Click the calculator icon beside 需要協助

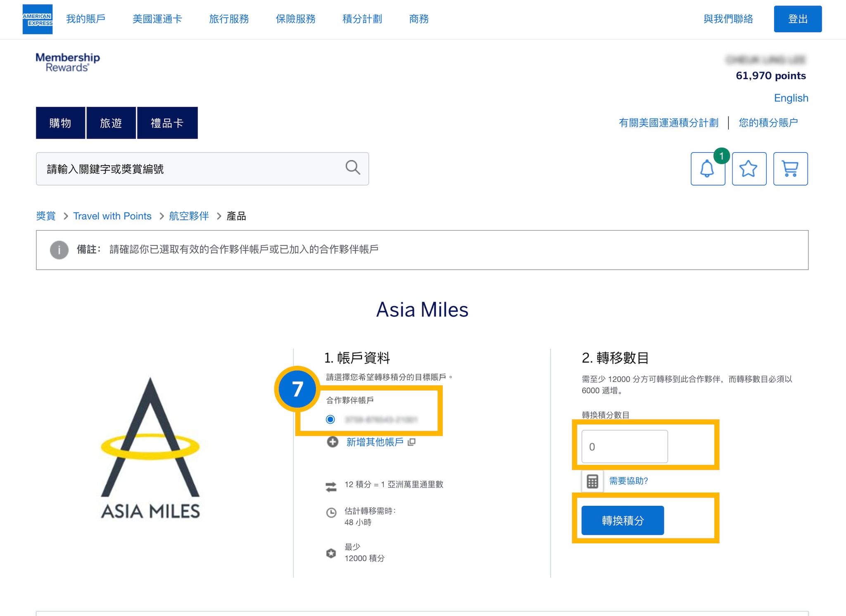[592, 481]
